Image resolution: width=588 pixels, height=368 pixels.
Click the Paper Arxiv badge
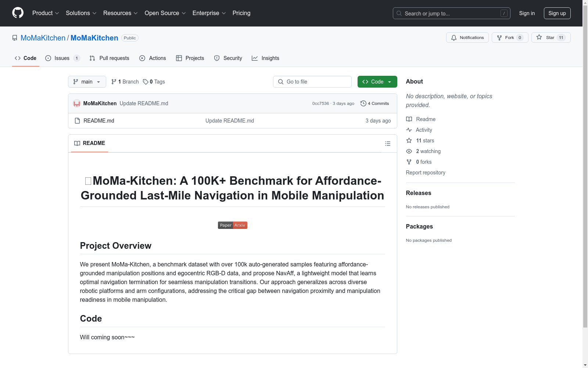pyautogui.click(x=233, y=225)
